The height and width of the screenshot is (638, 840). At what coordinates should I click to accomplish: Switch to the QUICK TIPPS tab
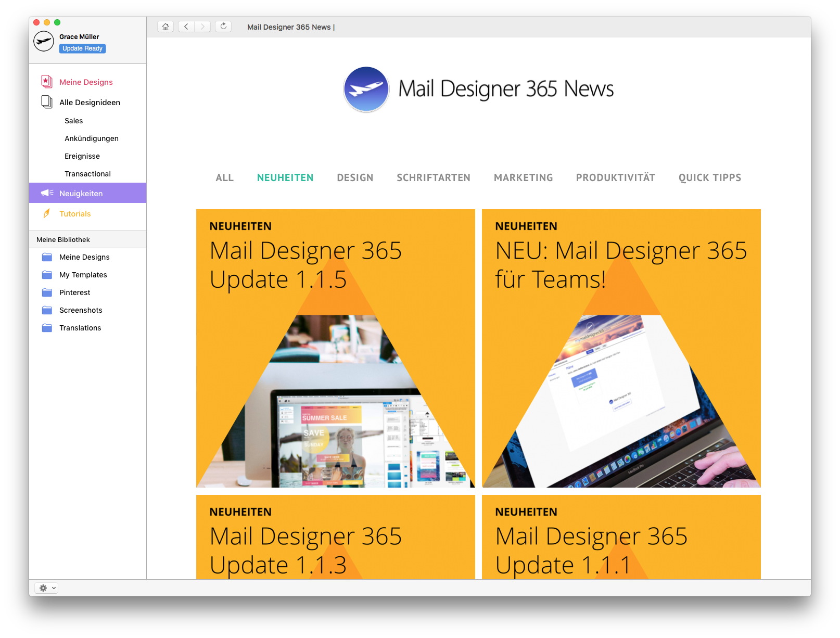tap(710, 178)
